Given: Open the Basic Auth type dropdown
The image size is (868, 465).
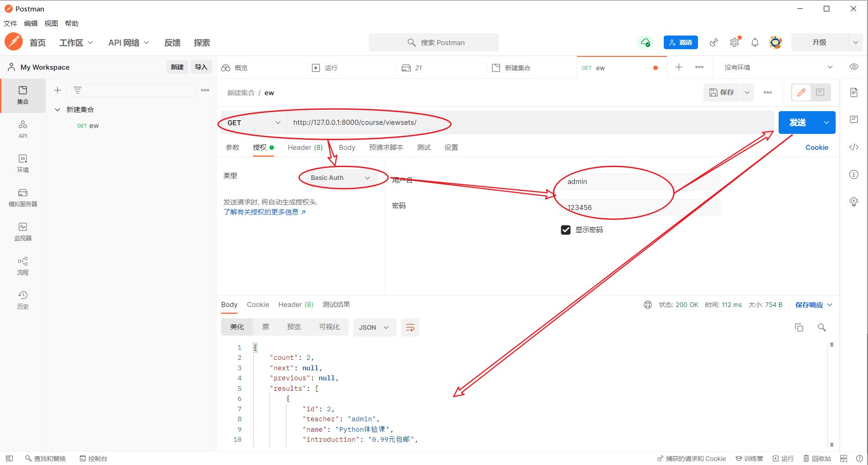Looking at the screenshot, I should coord(340,178).
